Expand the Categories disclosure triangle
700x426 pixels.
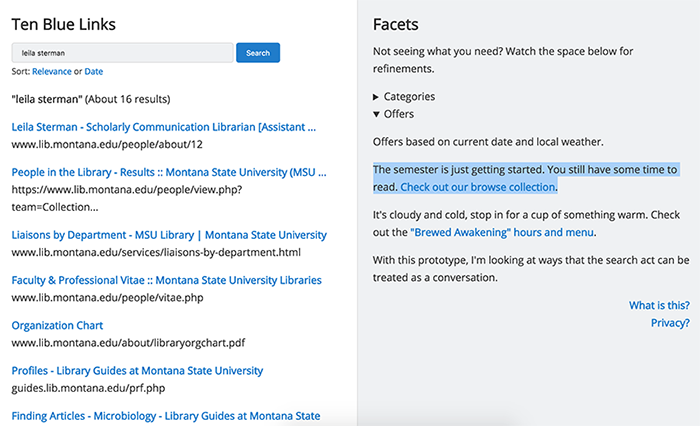[x=377, y=97]
